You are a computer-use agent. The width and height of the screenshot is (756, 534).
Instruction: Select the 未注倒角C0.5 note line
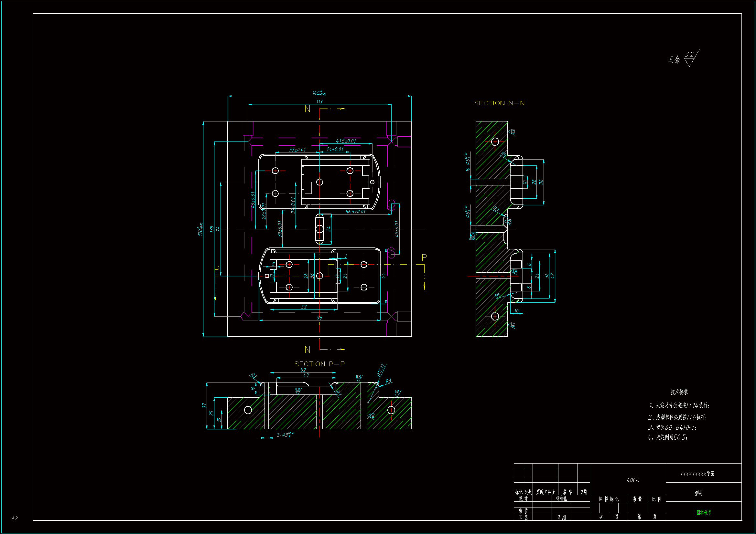[x=668, y=437]
